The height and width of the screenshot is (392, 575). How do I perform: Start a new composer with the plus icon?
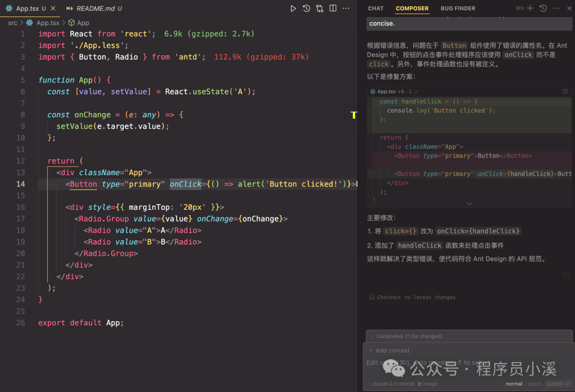pos(530,9)
